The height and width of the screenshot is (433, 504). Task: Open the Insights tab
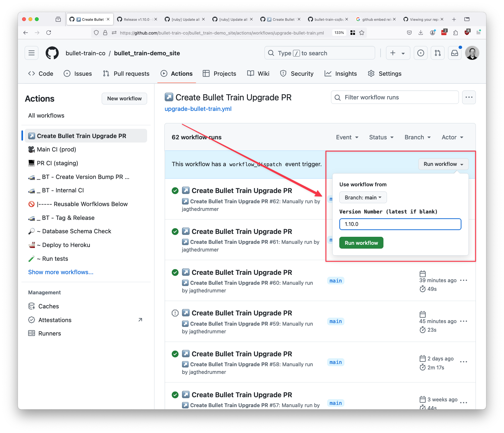[341, 73]
